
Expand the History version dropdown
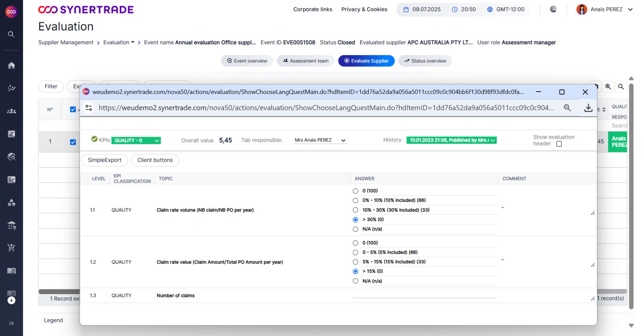tap(452, 140)
